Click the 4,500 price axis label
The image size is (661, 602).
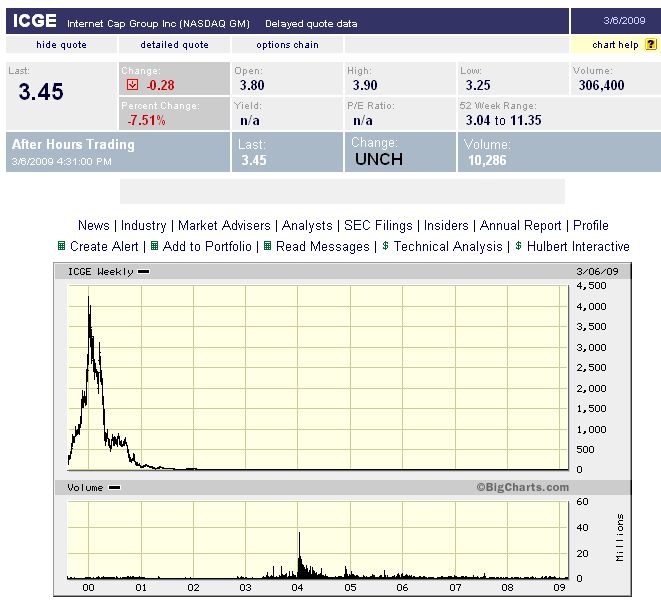[x=591, y=285]
